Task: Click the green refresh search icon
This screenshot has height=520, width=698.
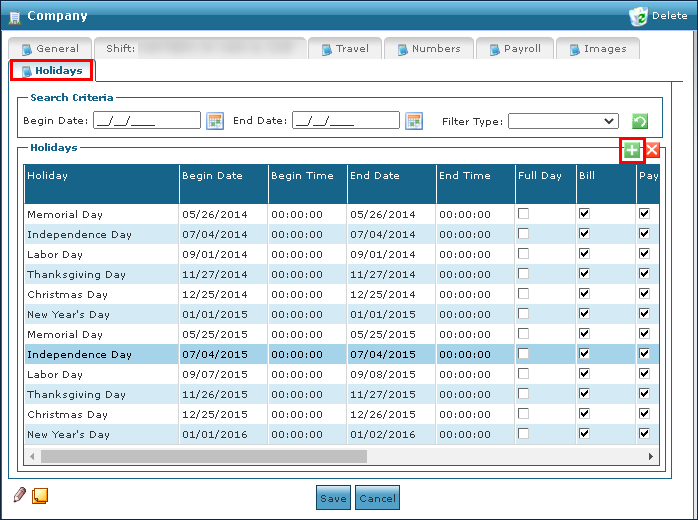Action: click(640, 121)
